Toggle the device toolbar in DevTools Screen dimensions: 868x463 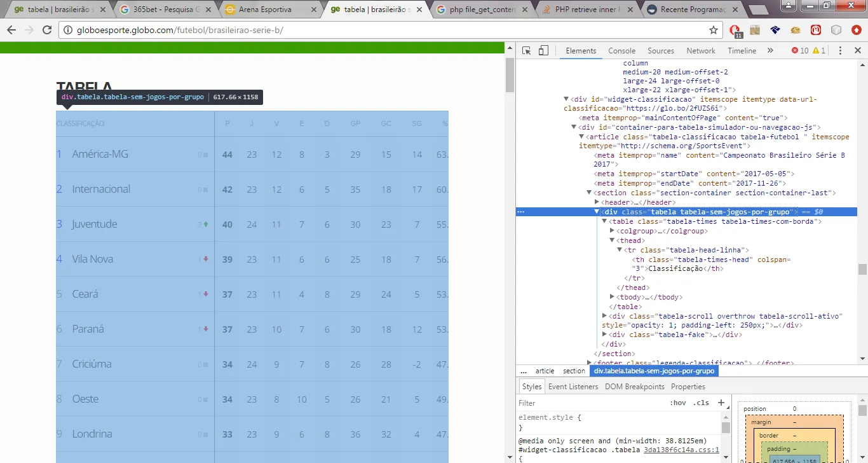point(543,51)
